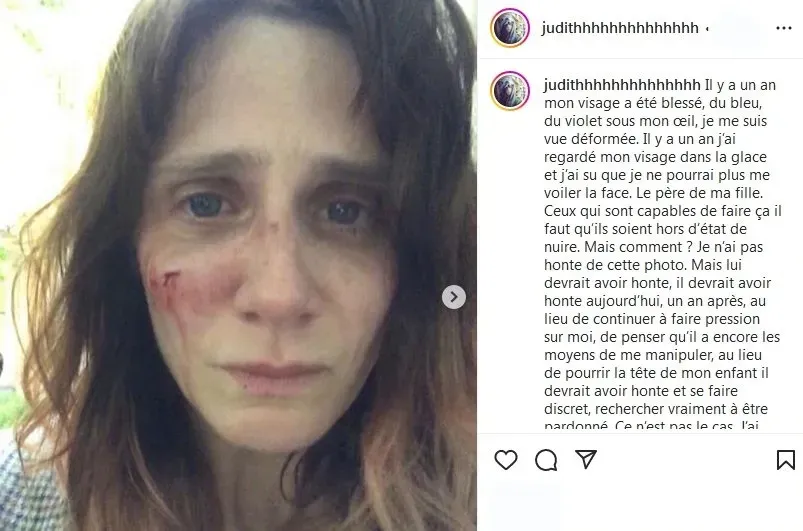Open the three-dot more options menu
This screenshot has height=531, width=803.
784,28
